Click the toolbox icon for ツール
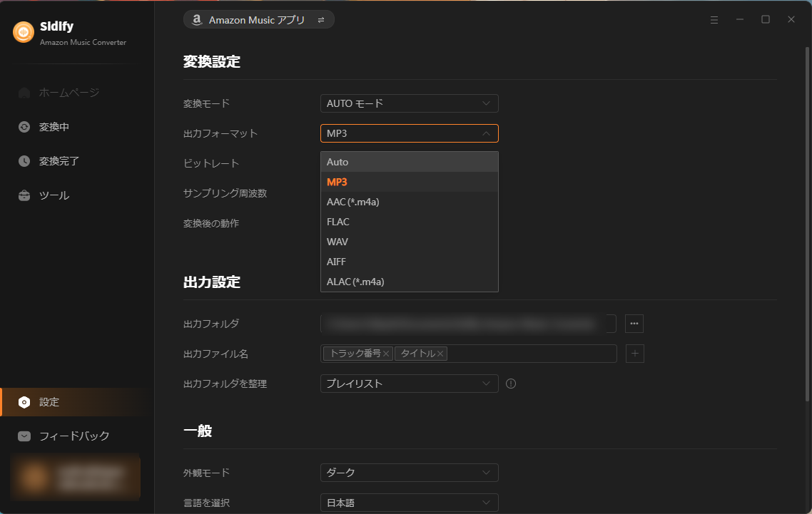Screen dimensions: 812x514 [x=24, y=195]
